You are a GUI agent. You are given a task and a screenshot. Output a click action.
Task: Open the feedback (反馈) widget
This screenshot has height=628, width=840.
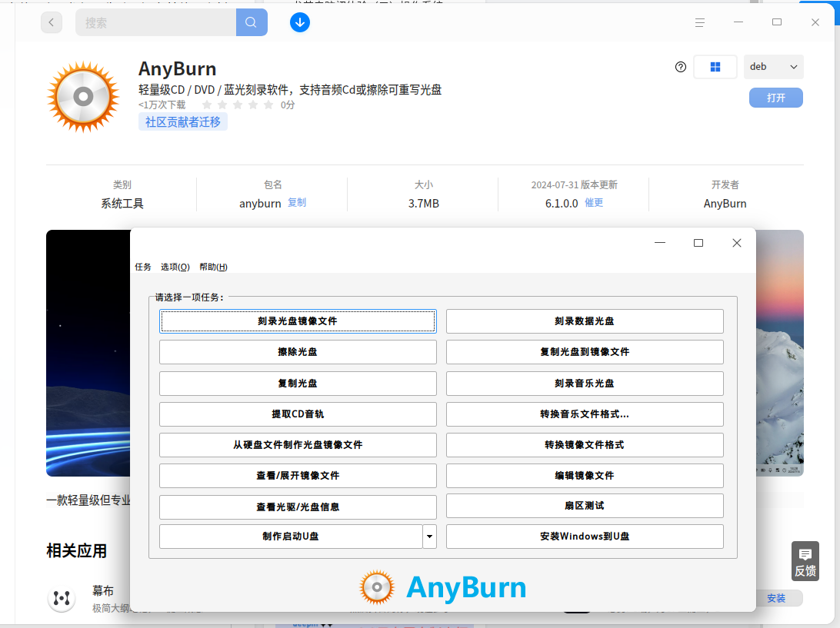point(805,561)
